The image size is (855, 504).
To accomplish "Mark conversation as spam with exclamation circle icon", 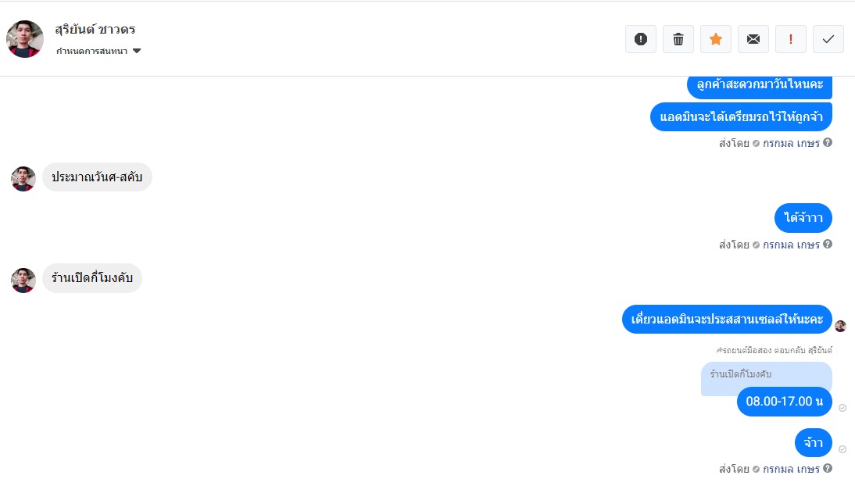I will pyautogui.click(x=641, y=39).
